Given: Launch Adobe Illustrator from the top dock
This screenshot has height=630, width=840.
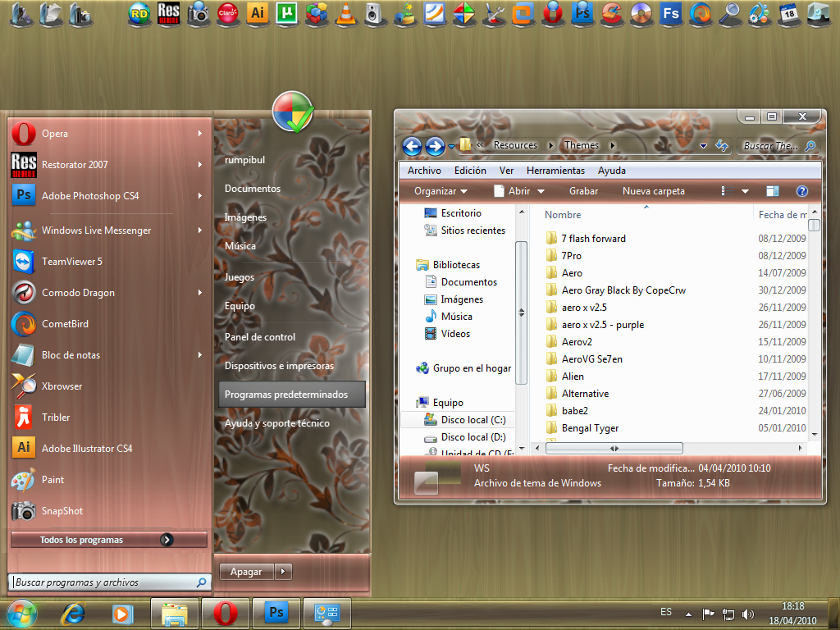Looking at the screenshot, I should click(x=257, y=13).
